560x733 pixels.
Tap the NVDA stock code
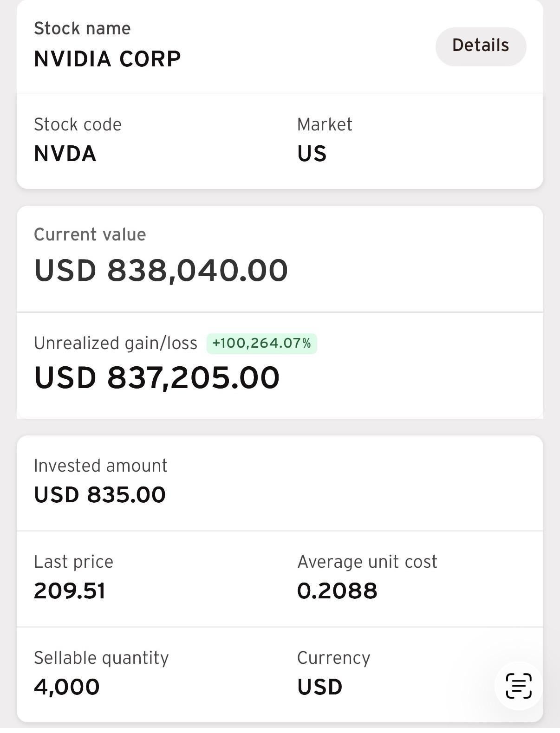coord(65,154)
